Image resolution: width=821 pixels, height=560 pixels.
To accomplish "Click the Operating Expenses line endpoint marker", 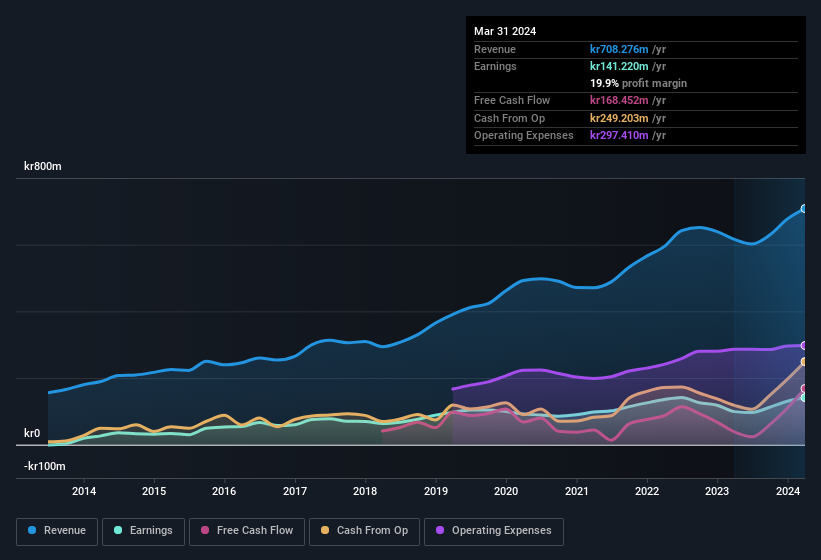I will point(804,345).
